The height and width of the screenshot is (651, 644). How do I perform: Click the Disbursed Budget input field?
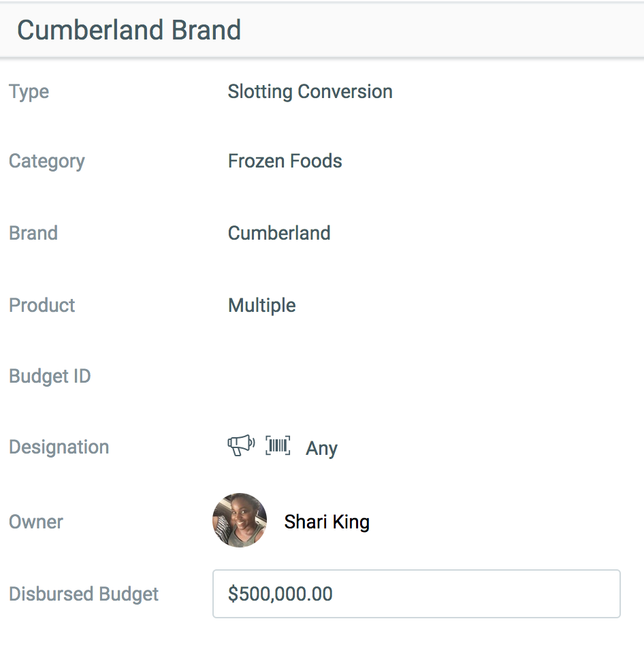(416, 594)
